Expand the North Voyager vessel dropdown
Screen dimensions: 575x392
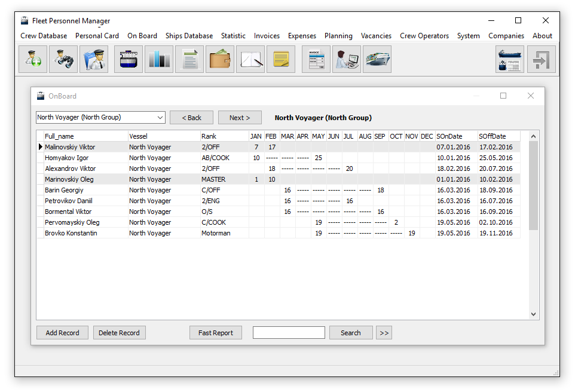click(160, 118)
